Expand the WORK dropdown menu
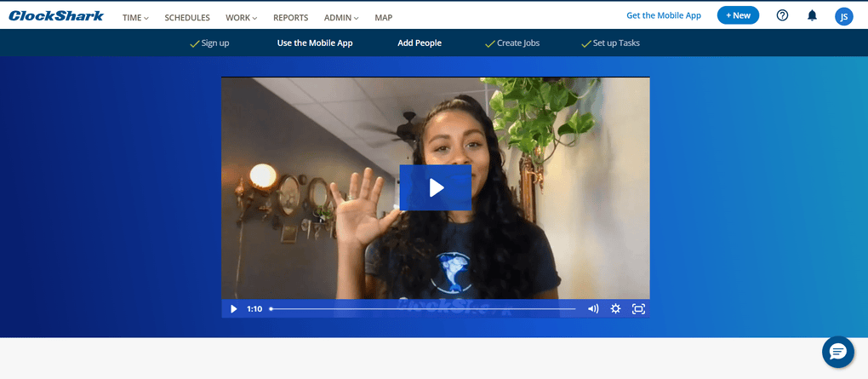868x379 pixels. pos(241,17)
